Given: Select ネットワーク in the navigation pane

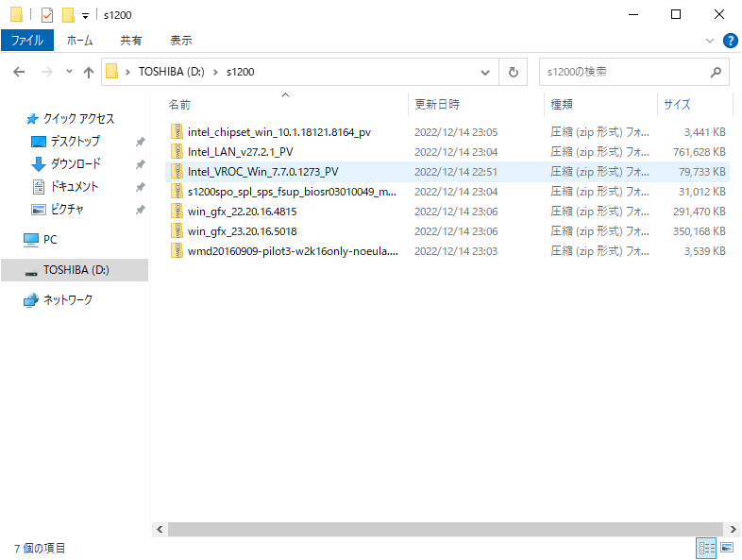Looking at the screenshot, I should [67, 300].
